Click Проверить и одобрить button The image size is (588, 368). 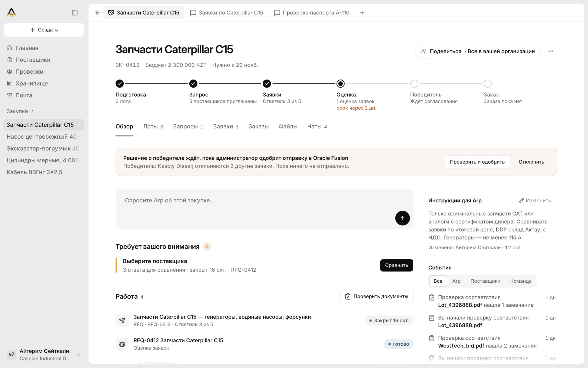(x=477, y=162)
